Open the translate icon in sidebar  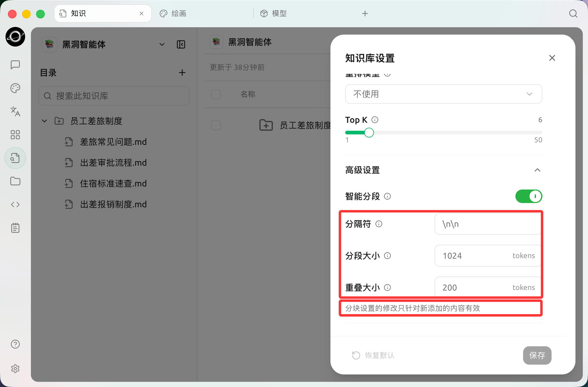(15, 111)
